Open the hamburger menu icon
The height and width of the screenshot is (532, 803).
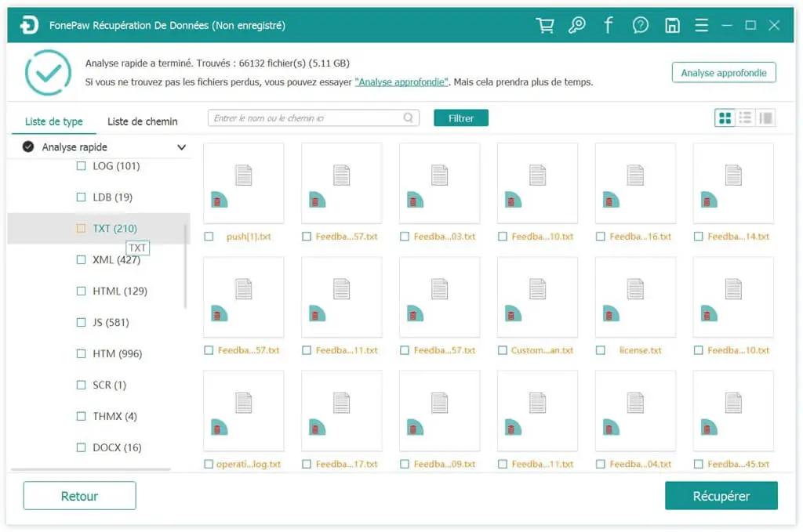point(702,26)
